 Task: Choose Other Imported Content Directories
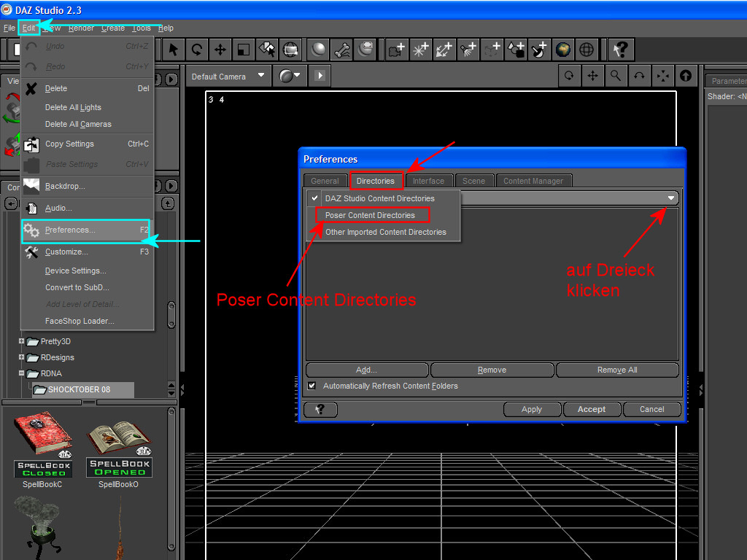tap(386, 232)
